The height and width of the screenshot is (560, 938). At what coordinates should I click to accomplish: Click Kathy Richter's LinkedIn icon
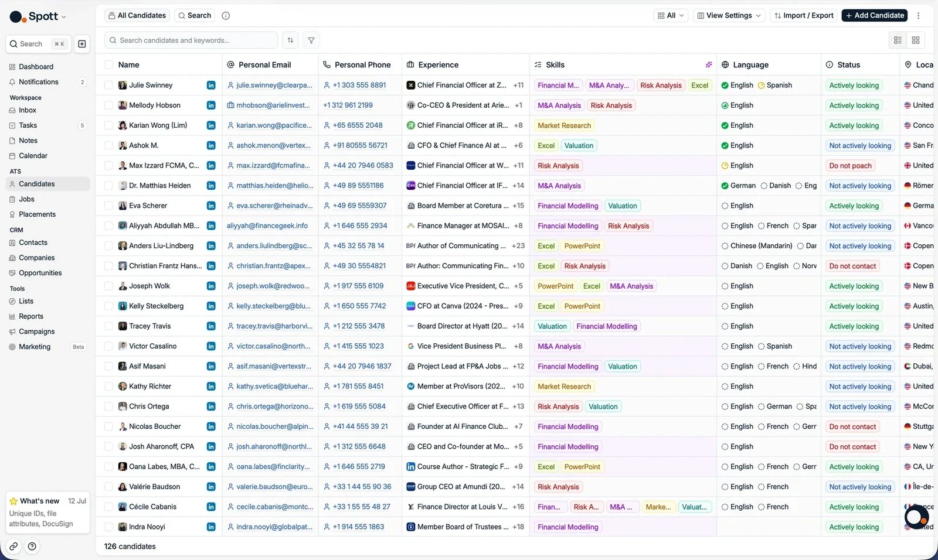[x=211, y=387]
